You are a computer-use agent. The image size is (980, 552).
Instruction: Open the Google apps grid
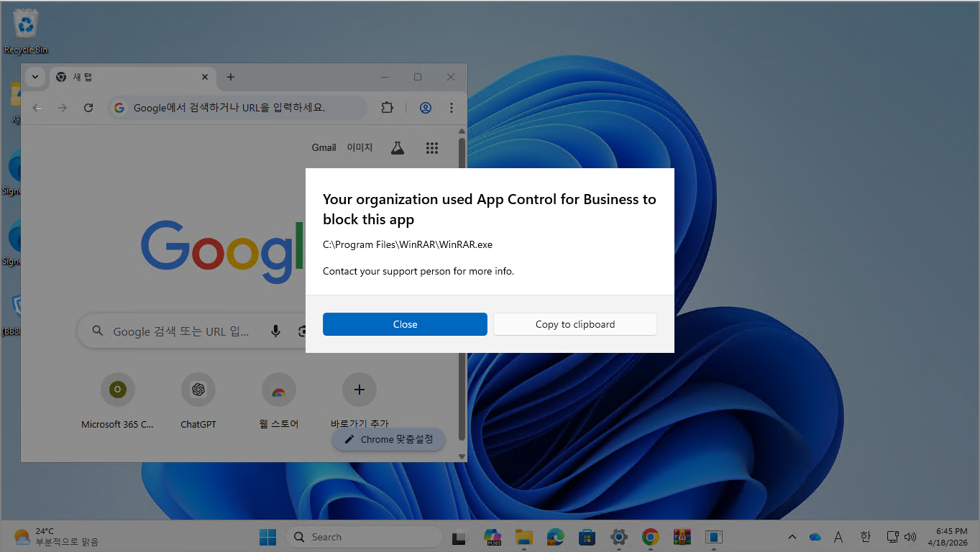coord(431,147)
